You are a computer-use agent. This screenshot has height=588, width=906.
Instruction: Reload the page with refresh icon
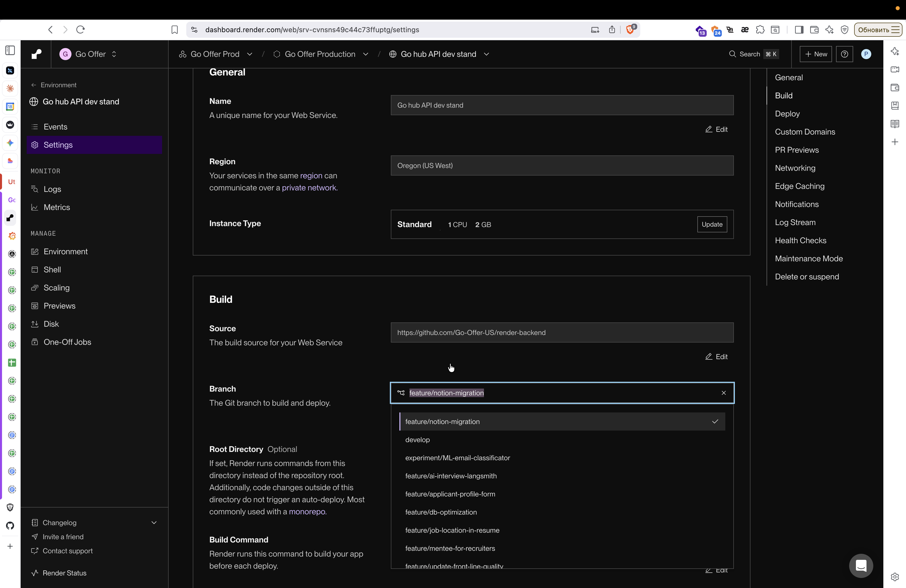(80, 30)
